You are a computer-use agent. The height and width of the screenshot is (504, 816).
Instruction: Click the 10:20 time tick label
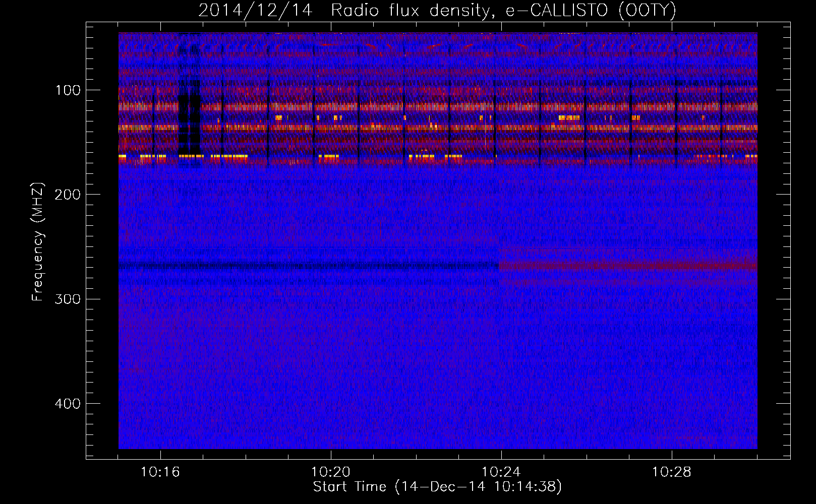pos(331,472)
